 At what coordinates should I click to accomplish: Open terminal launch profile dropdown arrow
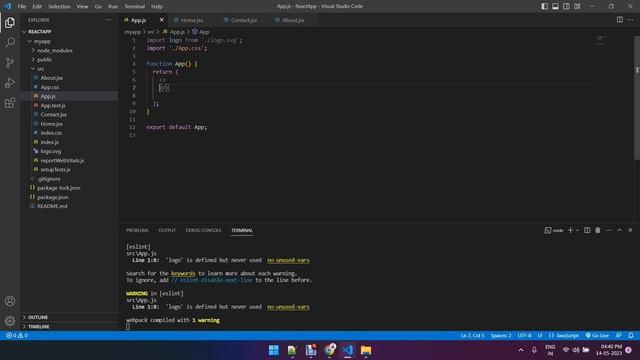[x=578, y=230]
